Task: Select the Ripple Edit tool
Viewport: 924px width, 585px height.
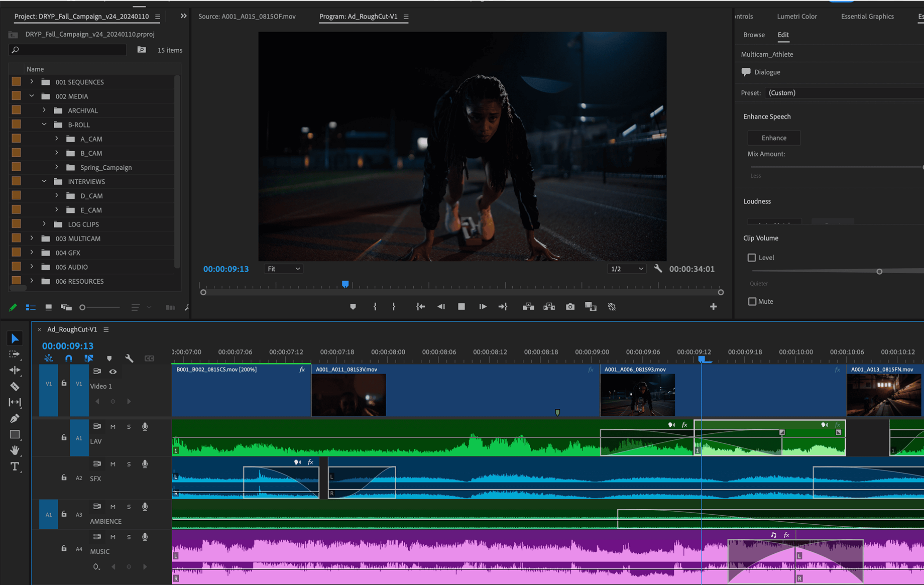Action: pyautogui.click(x=15, y=370)
